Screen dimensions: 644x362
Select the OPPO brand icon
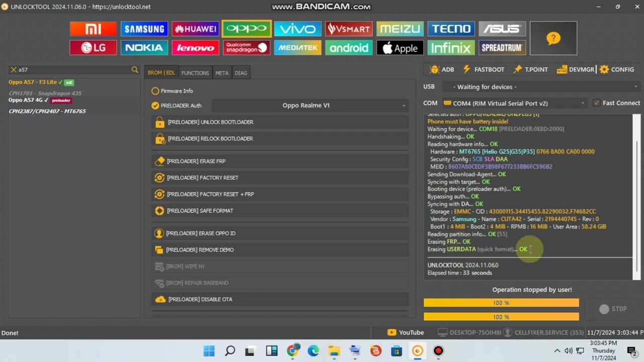[247, 29]
